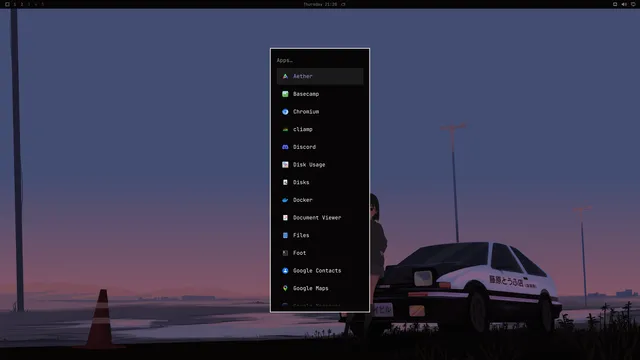Open Document Viewer via its icon

[285, 218]
